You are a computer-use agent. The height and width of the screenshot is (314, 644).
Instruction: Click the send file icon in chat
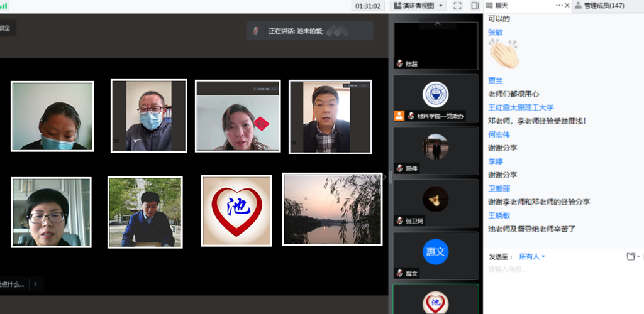pyautogui.click(x=631, y=256)
